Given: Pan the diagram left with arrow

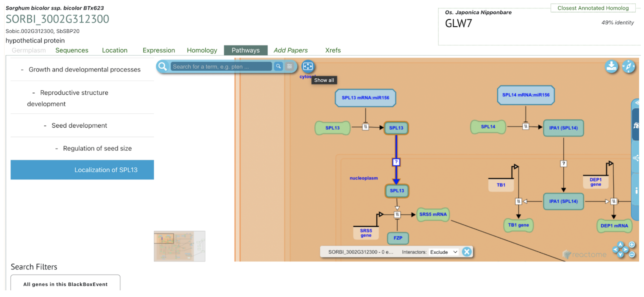Looking at the screenshot, I should [x=615, y=250].
